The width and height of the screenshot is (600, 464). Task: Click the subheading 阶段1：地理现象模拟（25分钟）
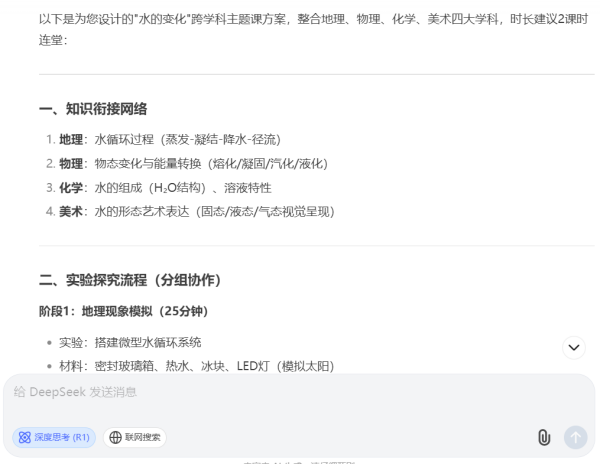coord(124,311)
